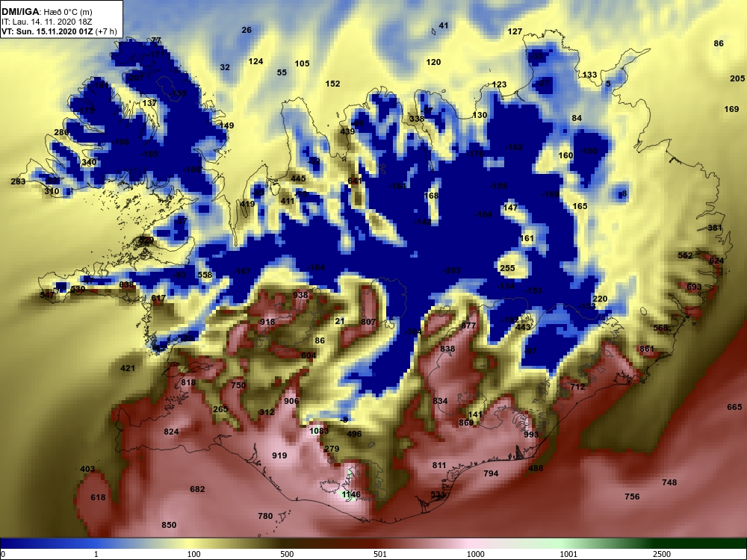This screenshot has height=560, width=747.
Task: Click the map value '682'
Action: pyautogui.click(x=197, y=489)
